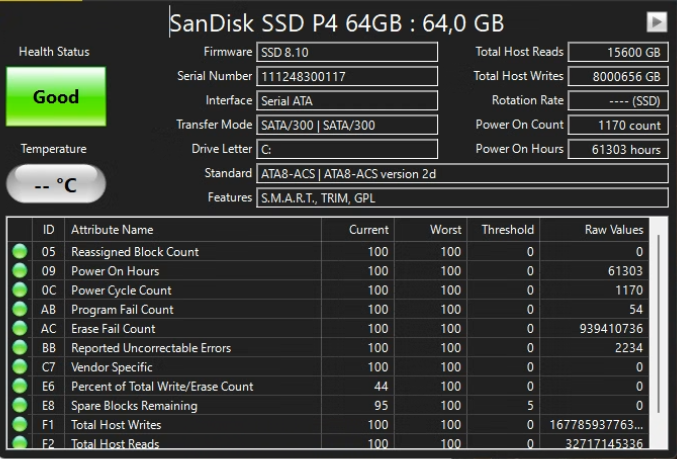The width and height of the screenshot is (677, 459).
Task: Click the status dot for Total Host Writes row
Action: 20,424
